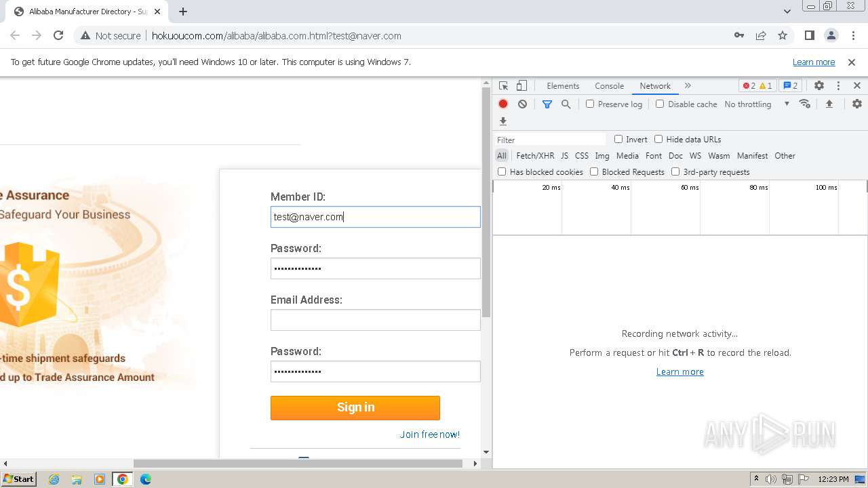868x488 pixels.
Task: Open Internet Explorer from the taskbar
Action: [54, 479]
